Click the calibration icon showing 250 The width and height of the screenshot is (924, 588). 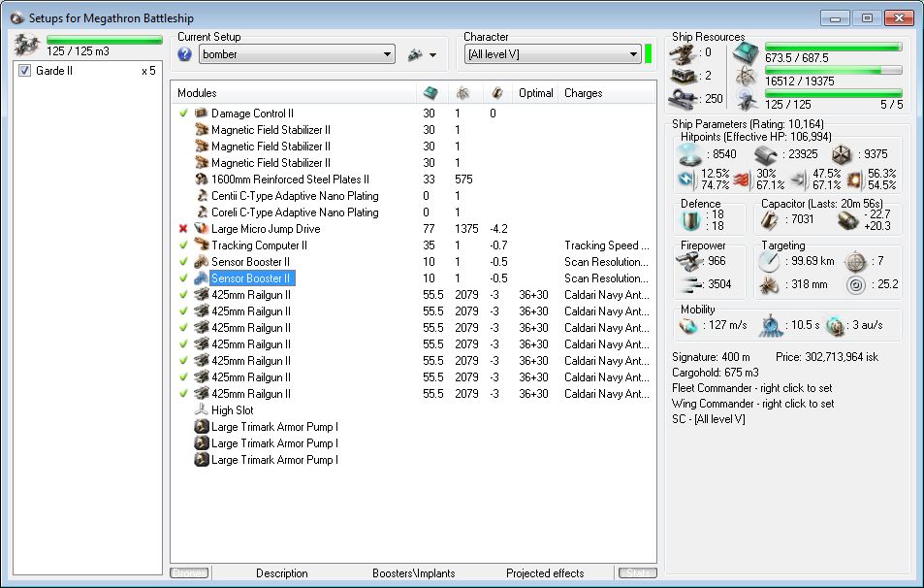(x=683, y=99)
